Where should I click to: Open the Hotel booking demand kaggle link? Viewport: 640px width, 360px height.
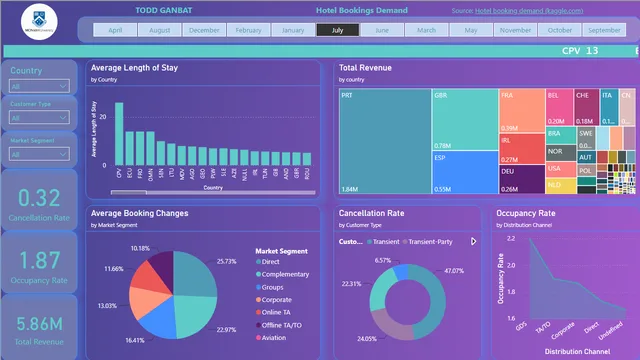coord(529,11)
